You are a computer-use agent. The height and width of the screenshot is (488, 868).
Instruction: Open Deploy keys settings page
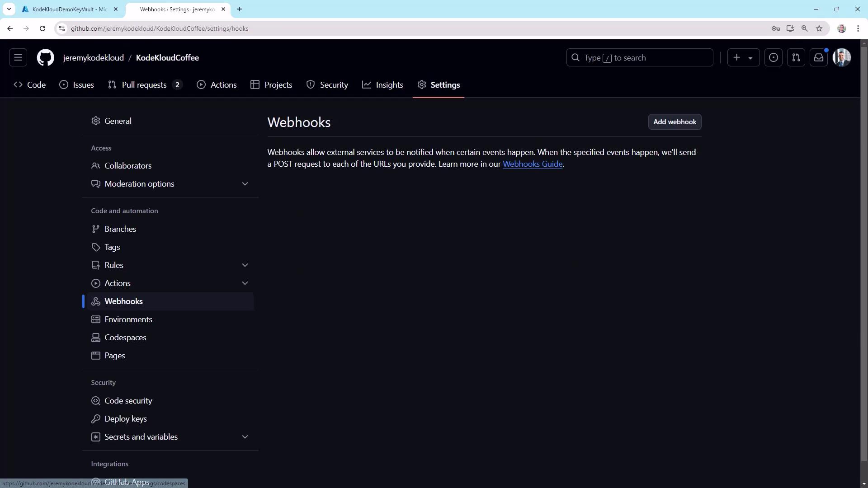[x=126, y=419]
